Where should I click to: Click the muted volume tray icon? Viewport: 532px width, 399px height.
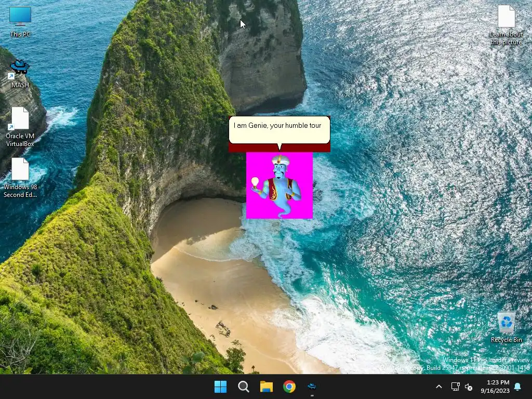point(469,387)
